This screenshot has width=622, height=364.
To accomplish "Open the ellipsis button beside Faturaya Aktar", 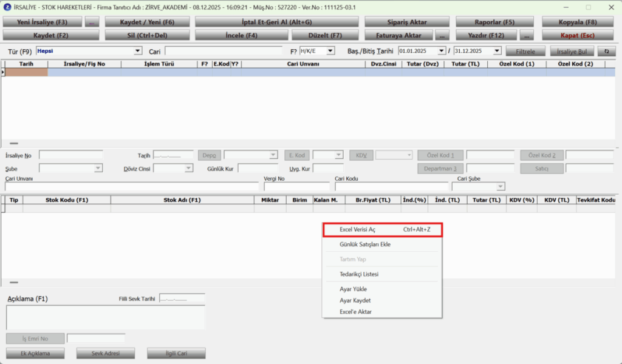I will (x=442, y=35).
